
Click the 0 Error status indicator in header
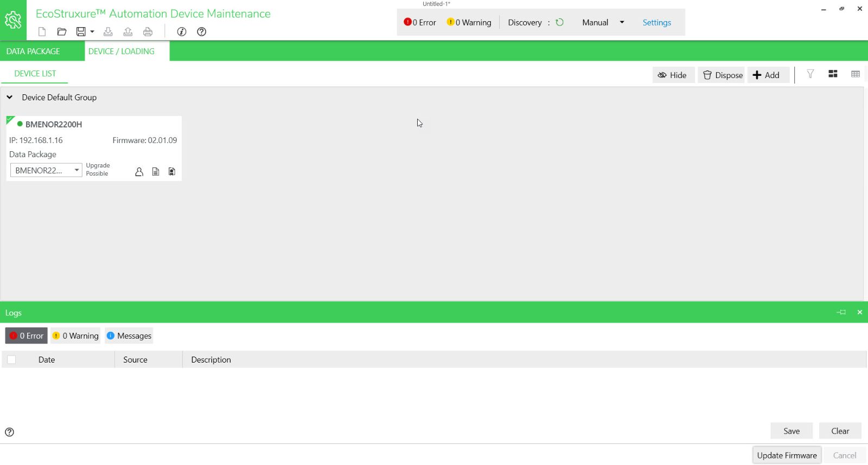[420, 22]
